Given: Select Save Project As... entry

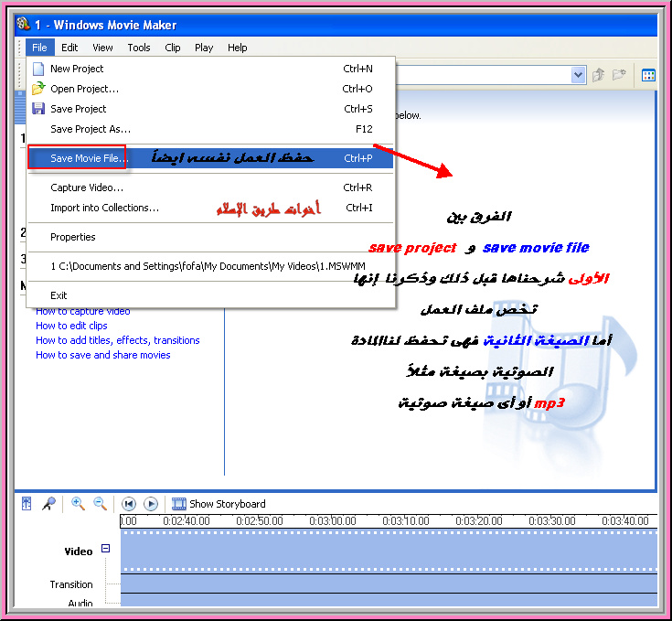Looking at the screenshot, I should pyautogui.click(x=211, y=129).
